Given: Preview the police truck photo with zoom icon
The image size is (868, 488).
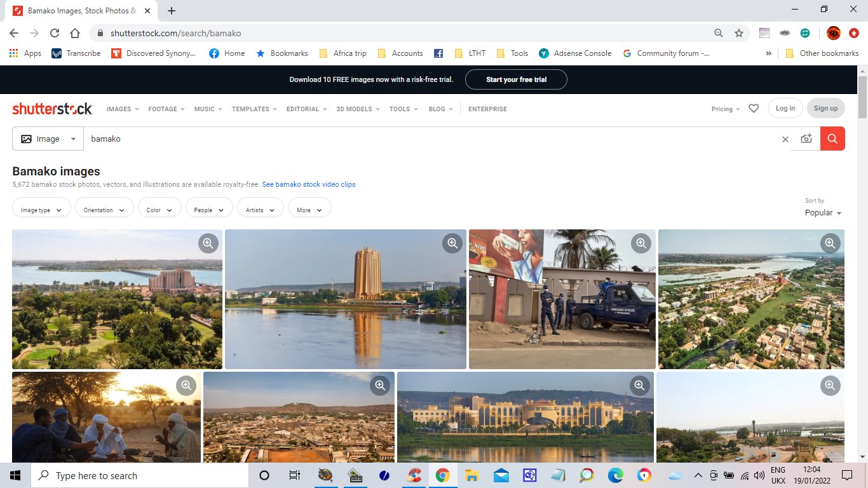Looking at the screenshot, I should click(641, 243).
